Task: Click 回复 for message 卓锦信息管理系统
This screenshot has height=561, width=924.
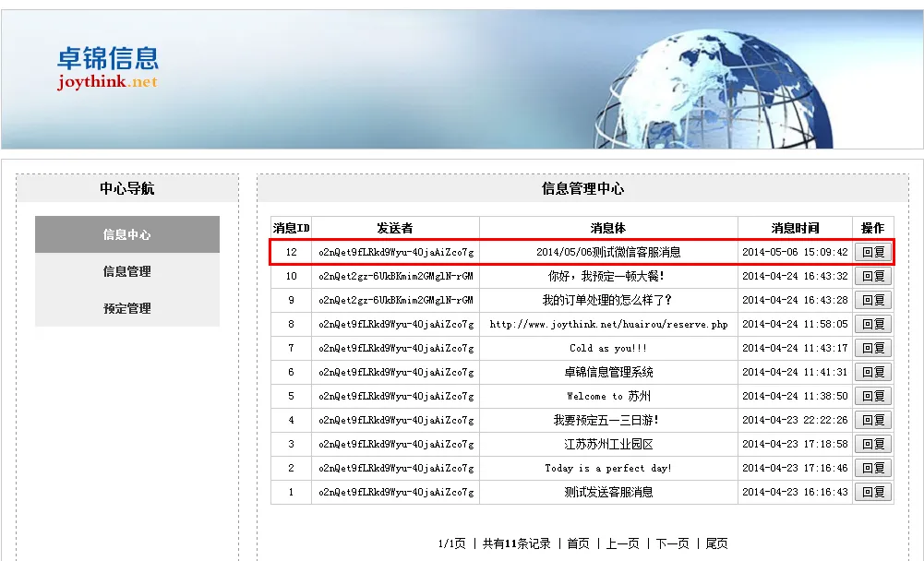Action: tap(872, 372)
